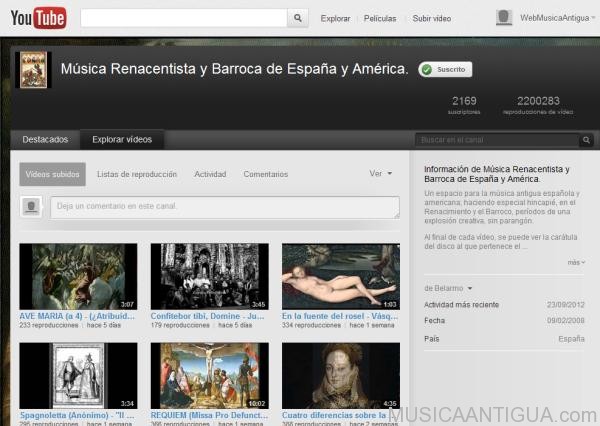Select the Comentarios tab

pos(266,174)
